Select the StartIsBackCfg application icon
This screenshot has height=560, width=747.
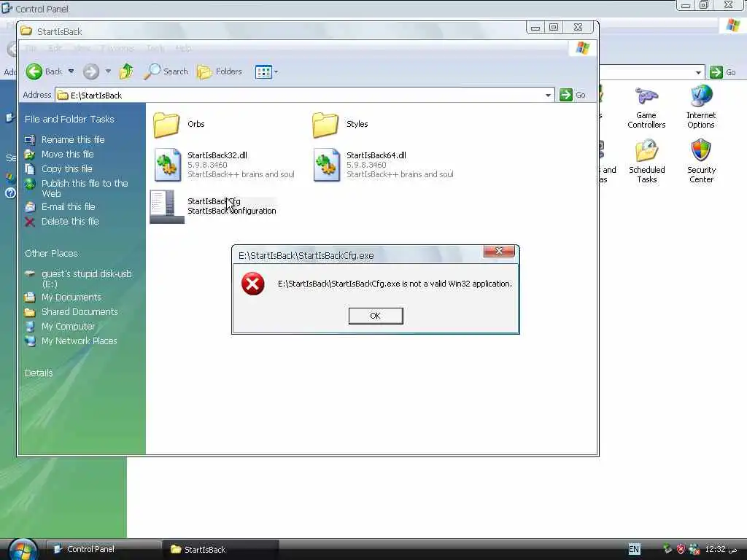click(x=167, y=206)
